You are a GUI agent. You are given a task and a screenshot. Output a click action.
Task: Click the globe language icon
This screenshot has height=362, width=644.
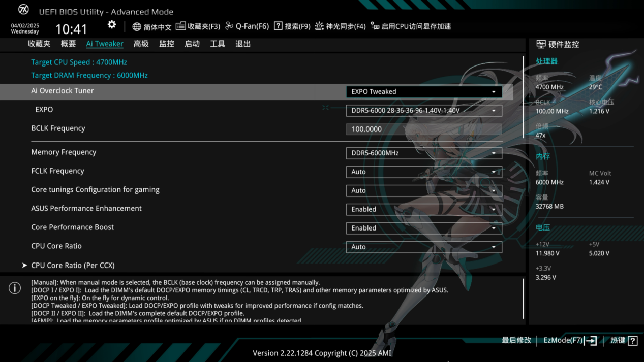tap(137, 26)
